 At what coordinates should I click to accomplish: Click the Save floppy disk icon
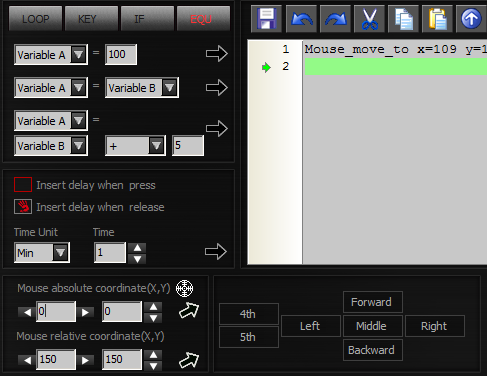tap(266, 19)
